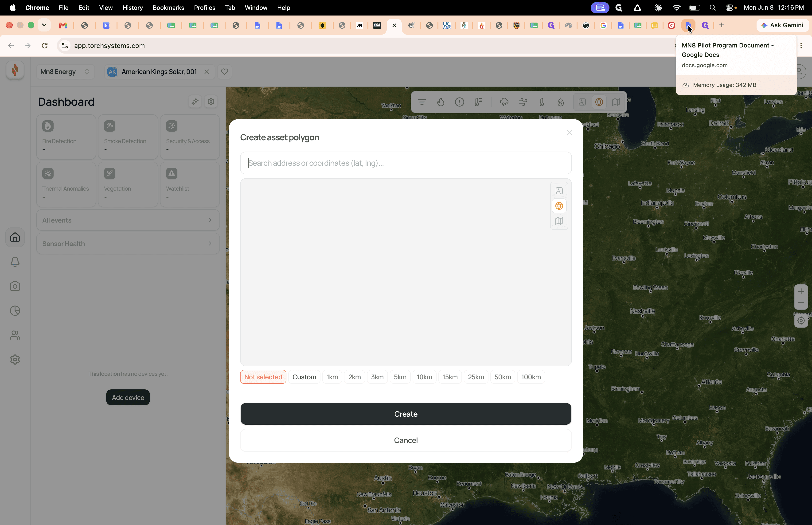The image size is (812, 525).
Task: Select the terrain layer icon in dialog
Action: [559, 191]
